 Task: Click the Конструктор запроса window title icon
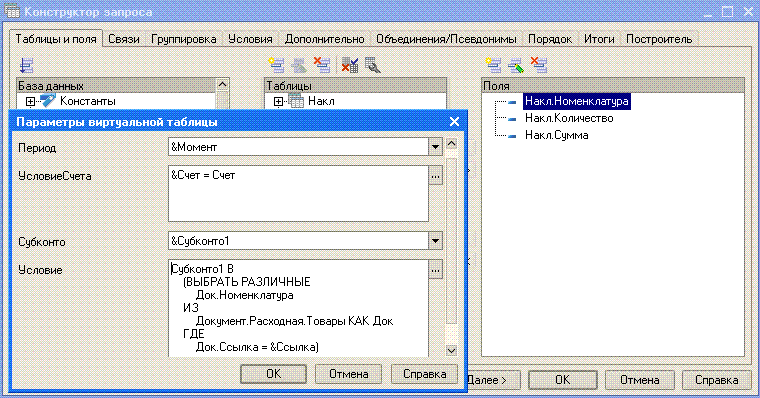tap(12, 11)
